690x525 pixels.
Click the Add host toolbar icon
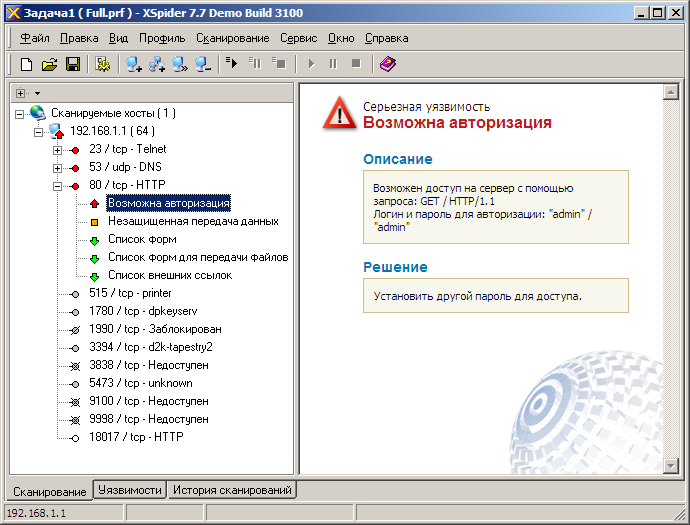[x=133, y=64]
